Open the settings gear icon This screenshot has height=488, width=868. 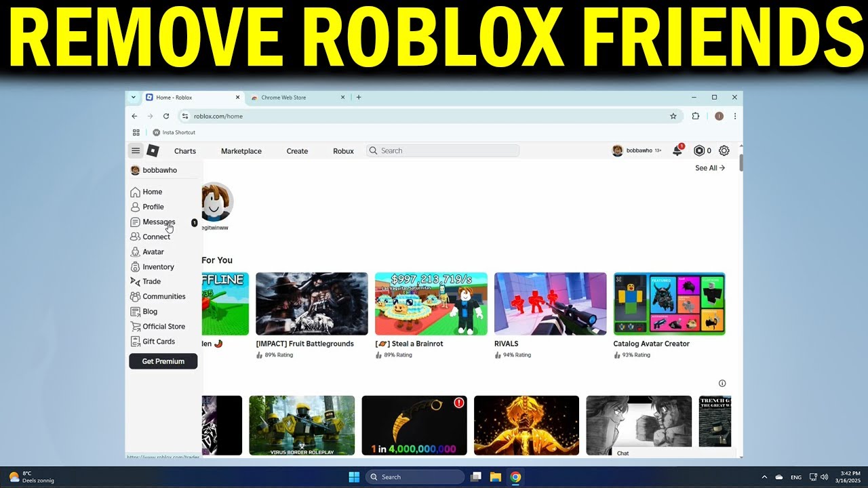724,150
